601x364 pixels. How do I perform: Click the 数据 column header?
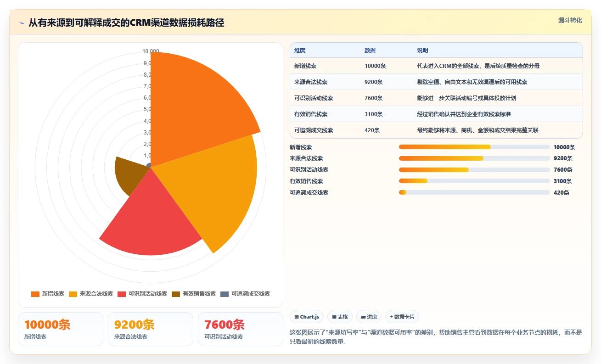click(370, 50)
